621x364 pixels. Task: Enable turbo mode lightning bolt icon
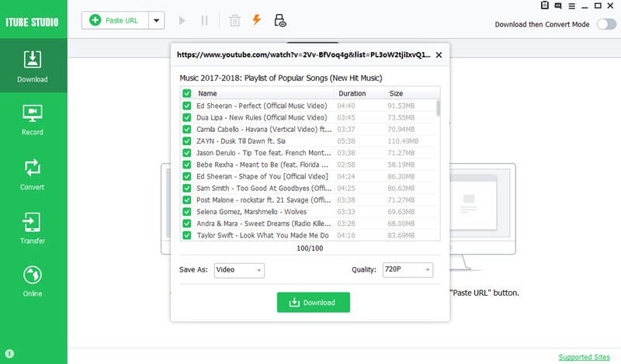coord(256,20)
